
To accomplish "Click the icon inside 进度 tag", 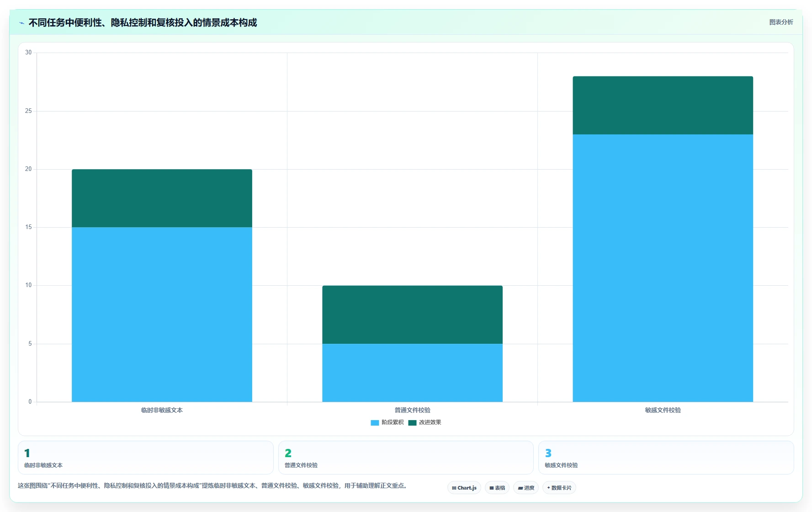I will (520, 488).
